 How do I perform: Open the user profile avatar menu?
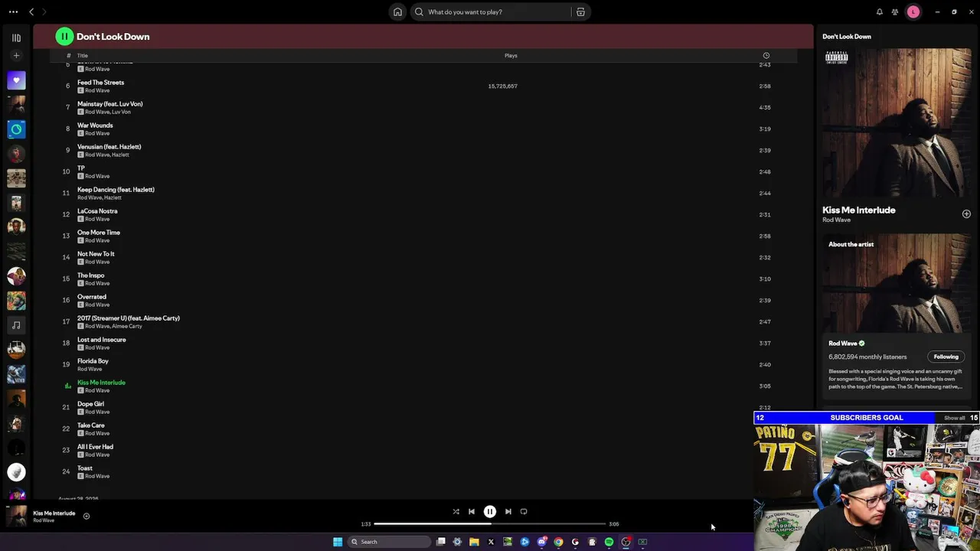click(913, 11)
